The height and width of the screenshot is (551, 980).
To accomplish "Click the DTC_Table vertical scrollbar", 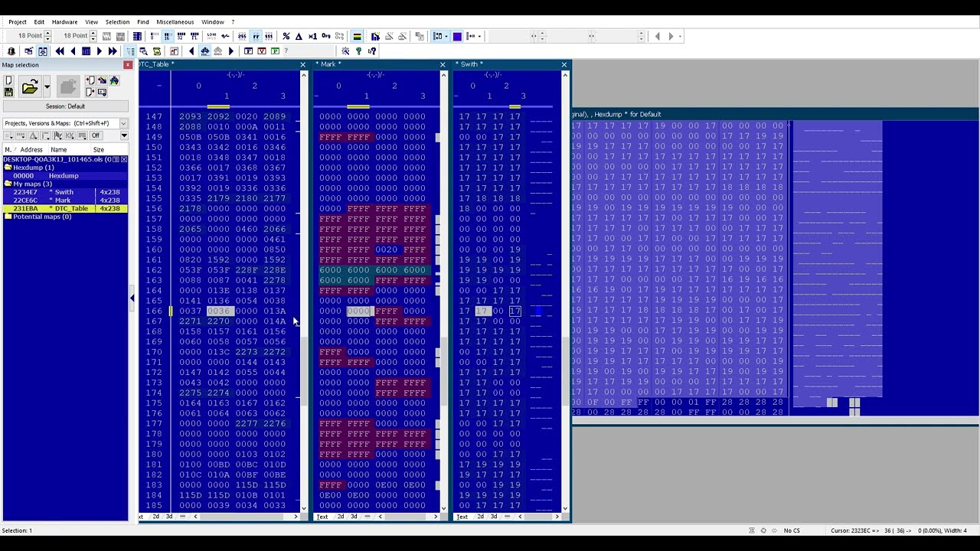I will tap(304, 291).
